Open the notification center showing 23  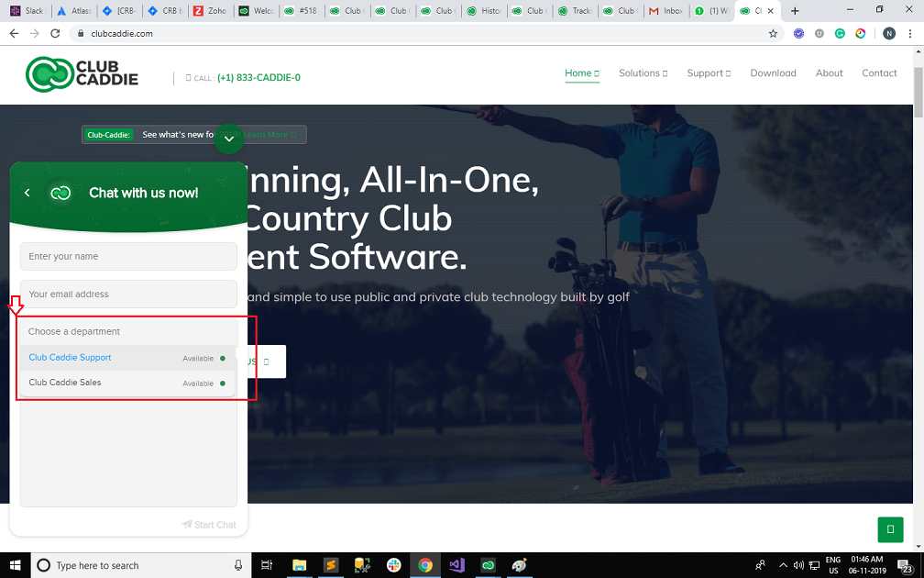[906, 565]
